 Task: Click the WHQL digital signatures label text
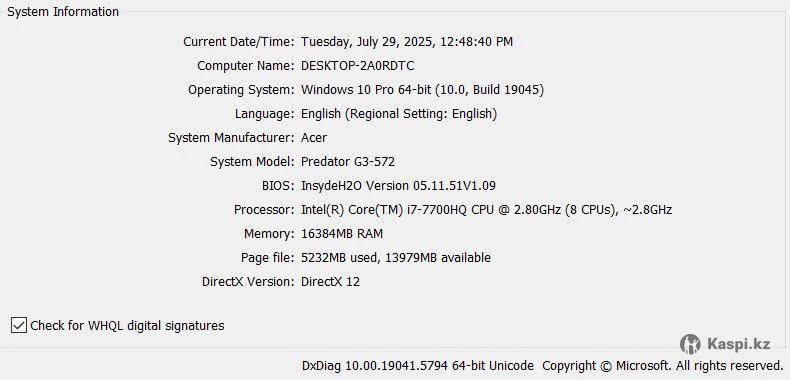click(x=127, y=326)
